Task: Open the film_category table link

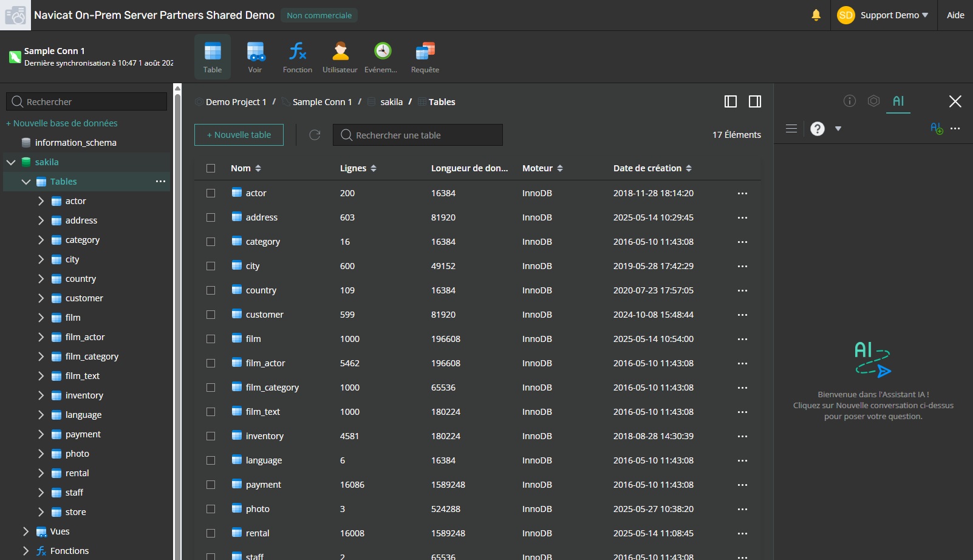Action: (272, 388)
